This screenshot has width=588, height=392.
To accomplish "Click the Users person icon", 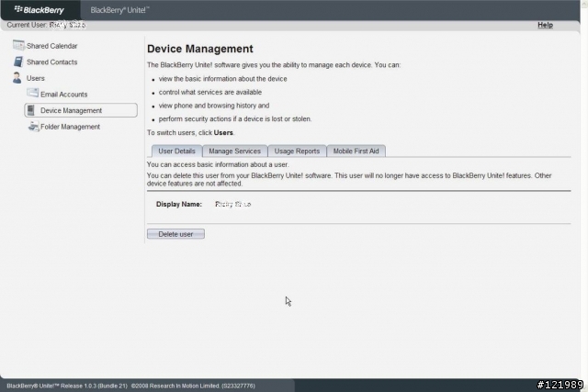I will (x=17, y=78).
